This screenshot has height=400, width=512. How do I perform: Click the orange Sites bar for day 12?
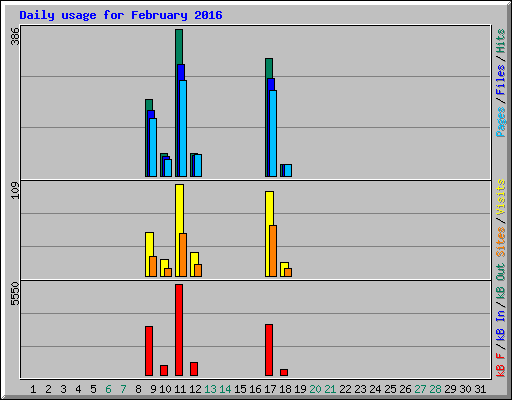(x=198, y=270)
